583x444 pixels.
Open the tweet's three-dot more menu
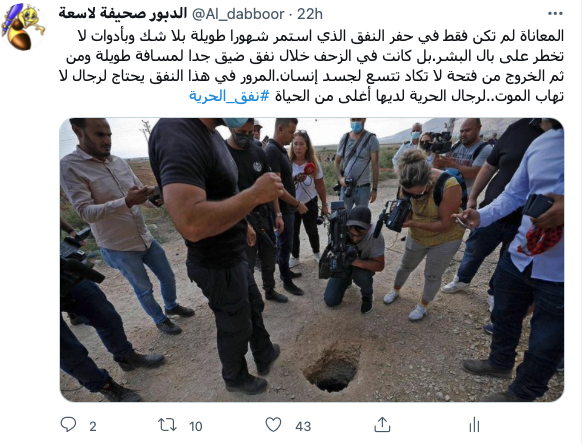pyautogui.click(x=555, y=14)
